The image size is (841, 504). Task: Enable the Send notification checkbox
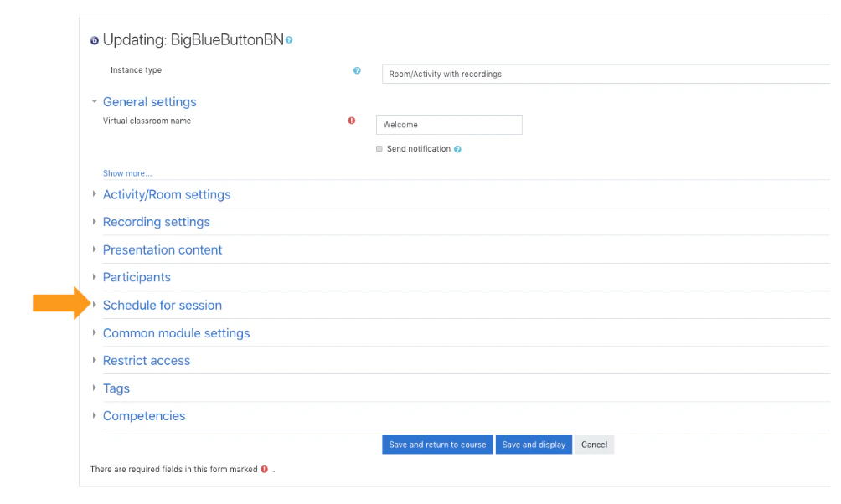pyautogui.click(x=379, y=148)
